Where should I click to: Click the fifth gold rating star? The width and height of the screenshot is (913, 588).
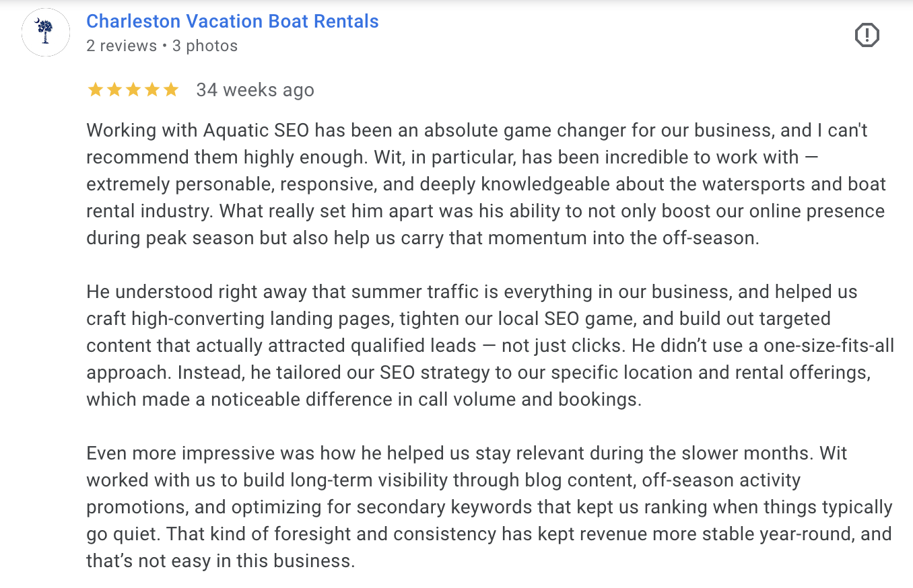click(172, 89)
